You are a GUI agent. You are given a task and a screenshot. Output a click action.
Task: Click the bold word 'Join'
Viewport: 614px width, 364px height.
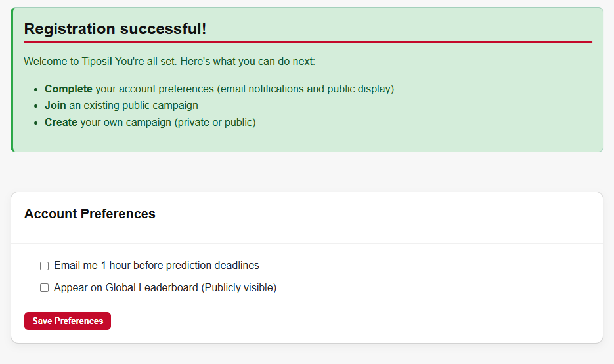(55, 105)
